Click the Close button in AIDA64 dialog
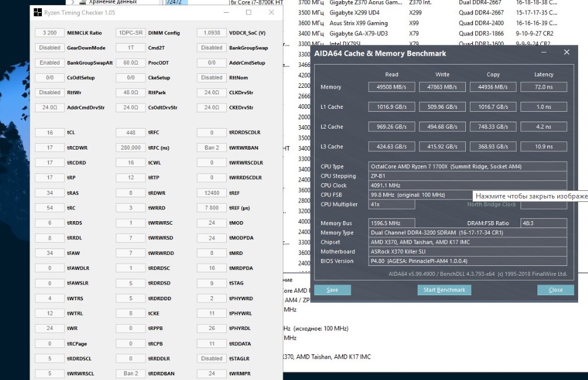This screenshot has height=380, width=588. click(x=555, y=290)
